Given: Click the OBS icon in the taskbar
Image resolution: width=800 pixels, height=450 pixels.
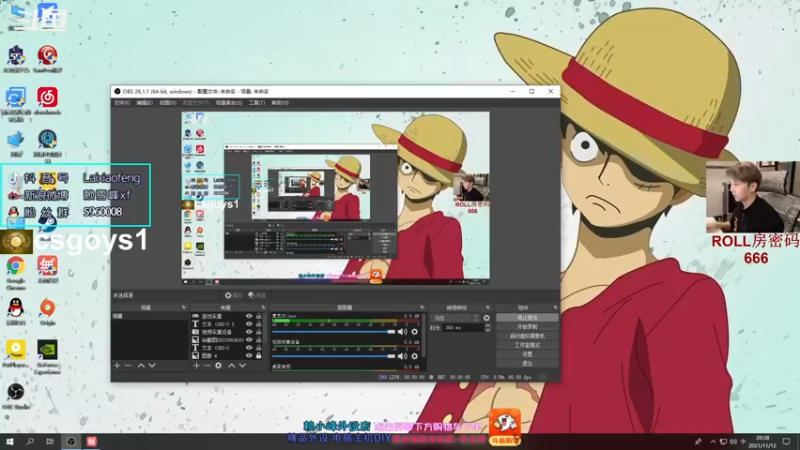Looking at the screenshot, I should tap(71, 441).
